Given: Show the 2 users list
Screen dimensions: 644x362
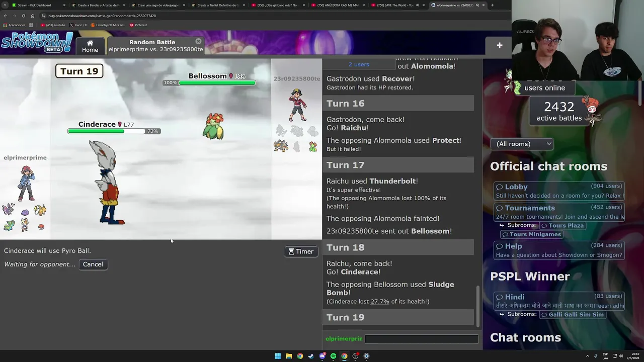Looking at the screenshot, I should [x=359, y=64].
